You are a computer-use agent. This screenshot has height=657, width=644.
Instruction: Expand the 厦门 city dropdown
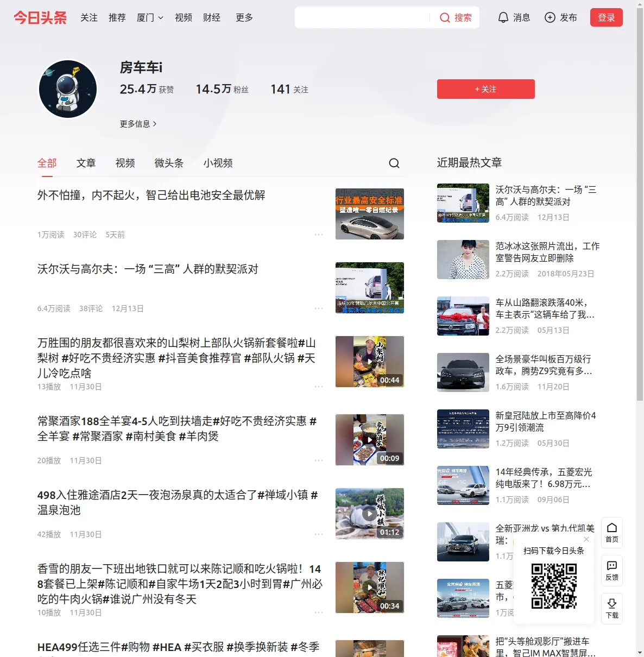(x=150, y=18)
